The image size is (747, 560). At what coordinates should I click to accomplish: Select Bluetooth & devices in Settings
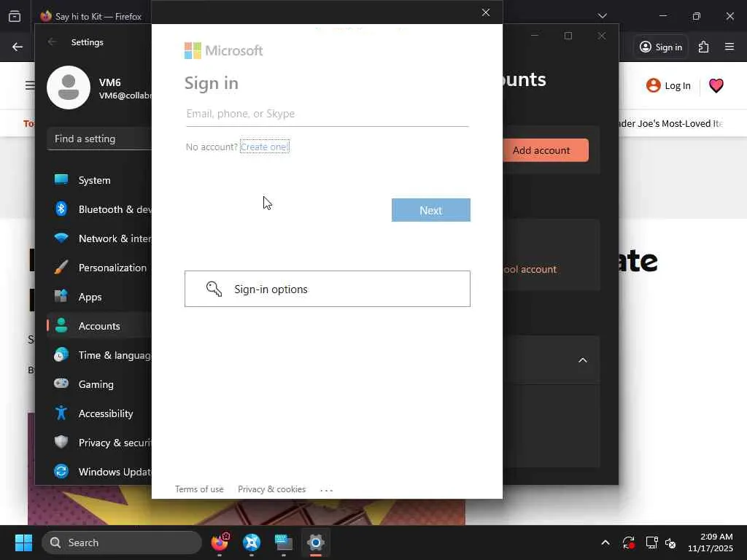tap(99, 209)
